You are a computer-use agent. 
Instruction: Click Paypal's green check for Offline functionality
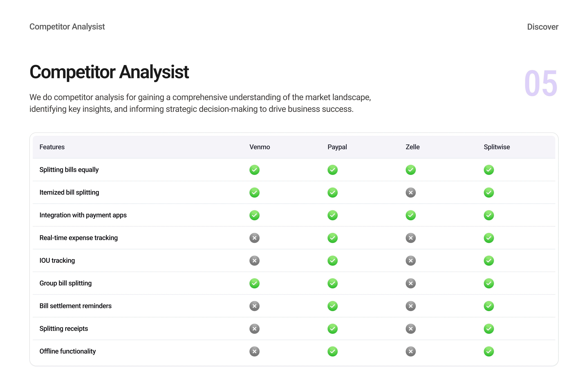point(333,351)
